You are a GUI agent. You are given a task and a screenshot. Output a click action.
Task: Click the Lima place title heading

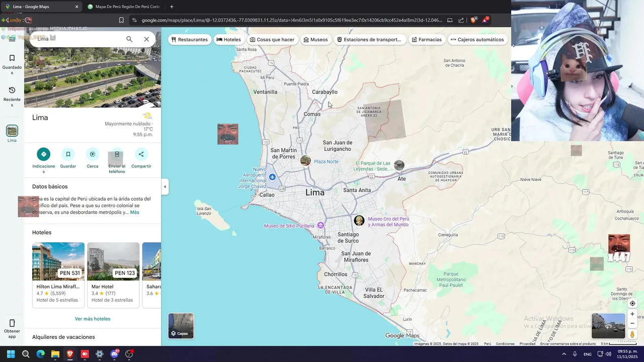(40, 118)
